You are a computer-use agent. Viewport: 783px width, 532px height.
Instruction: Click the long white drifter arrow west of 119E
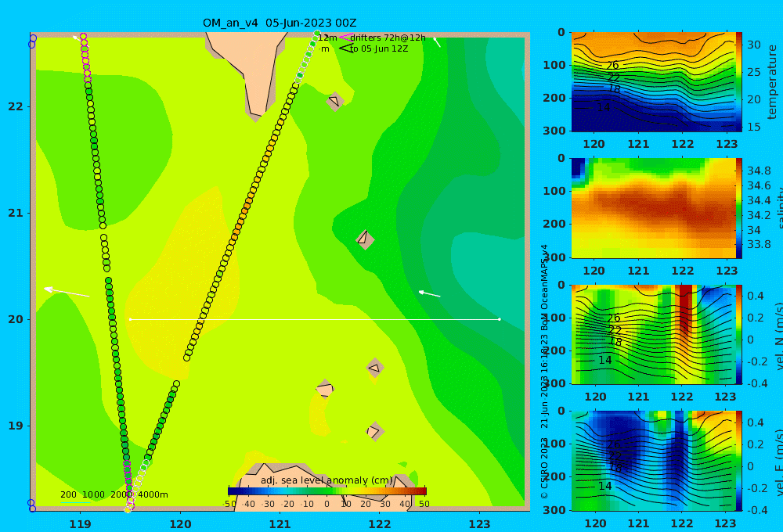point(67,293)
